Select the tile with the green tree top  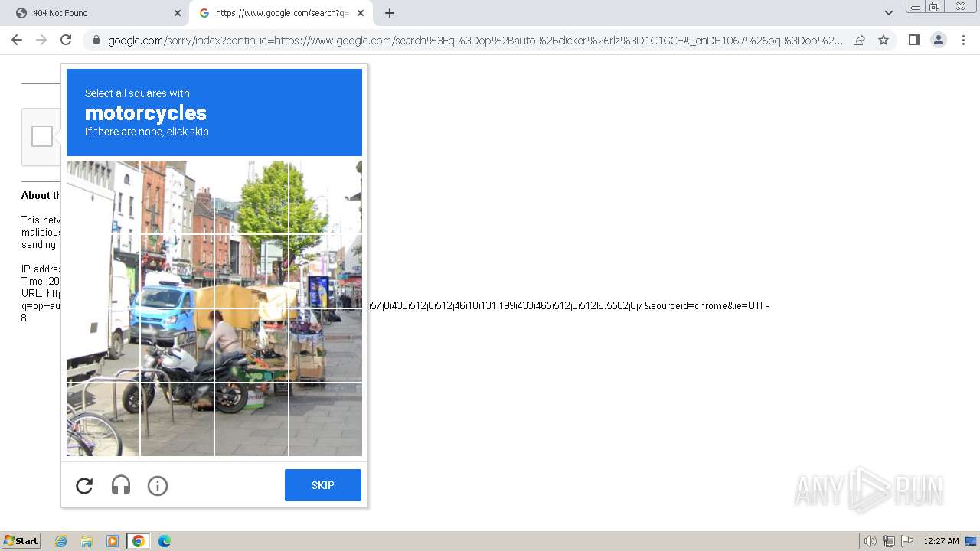[252, 197]
